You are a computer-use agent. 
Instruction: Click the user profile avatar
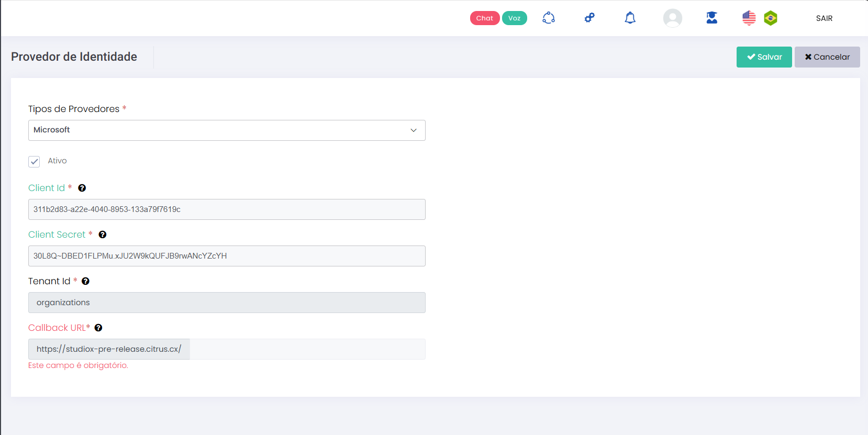[672, 18]
